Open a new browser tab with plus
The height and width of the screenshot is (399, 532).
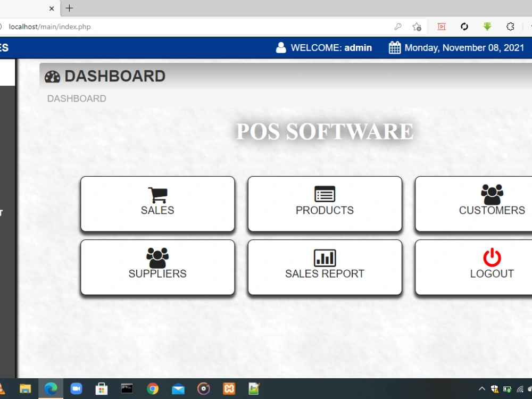point(69,8)
